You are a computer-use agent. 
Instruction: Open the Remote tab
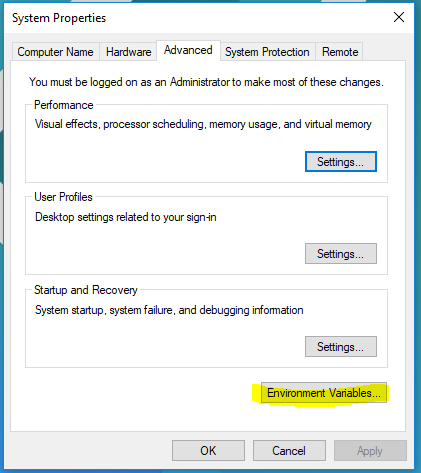340,52
